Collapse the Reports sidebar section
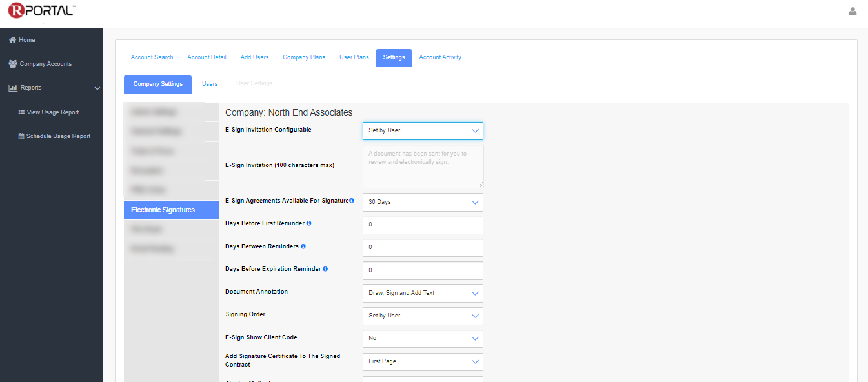 [97, 88]
